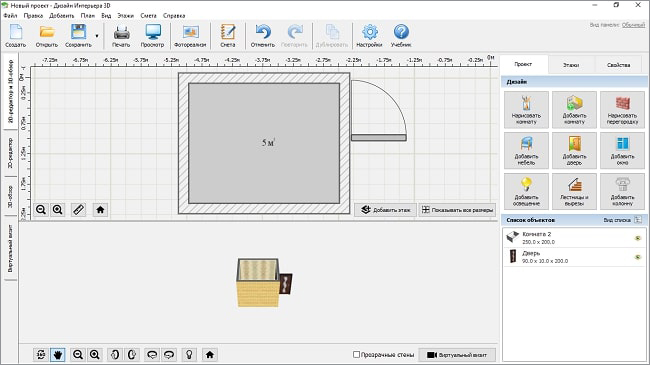This screenshot has width=650, height=365.
Task: Toggle the Вид списка list view icon
Action: 638,220
